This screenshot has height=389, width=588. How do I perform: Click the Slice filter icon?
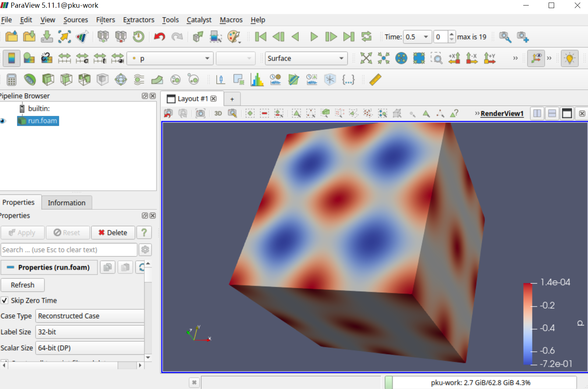click(66, 79)
